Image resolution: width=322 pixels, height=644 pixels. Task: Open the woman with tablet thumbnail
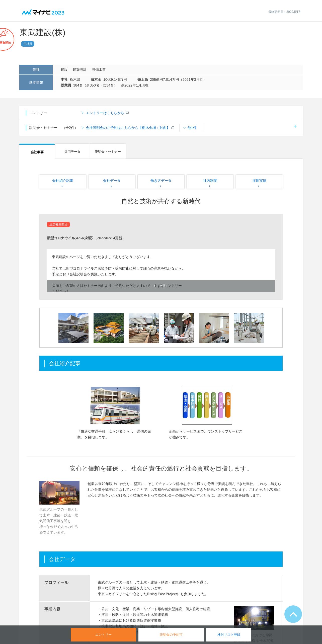click(214, 328)
